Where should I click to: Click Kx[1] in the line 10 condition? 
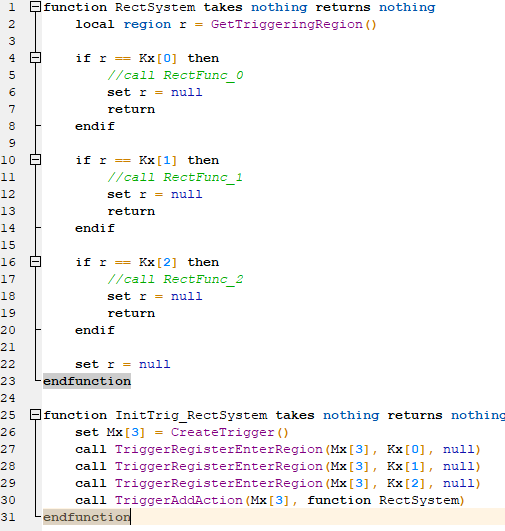(x=158, y=160)
